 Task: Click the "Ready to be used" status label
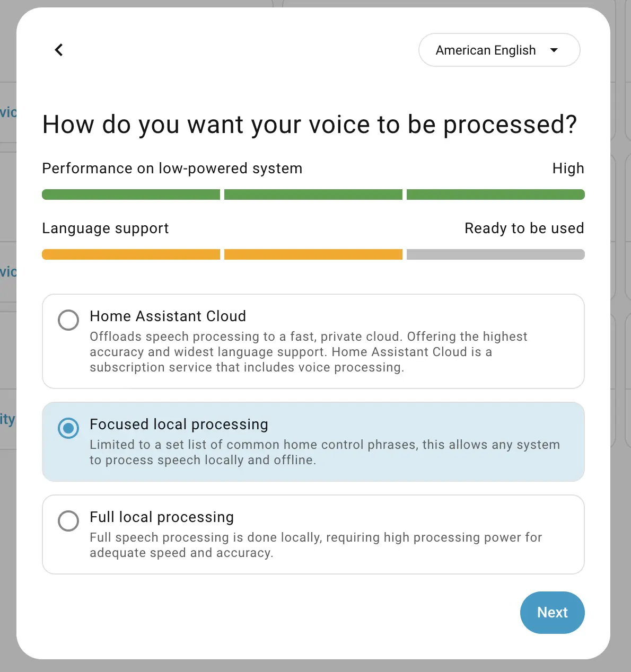(524, 228)
